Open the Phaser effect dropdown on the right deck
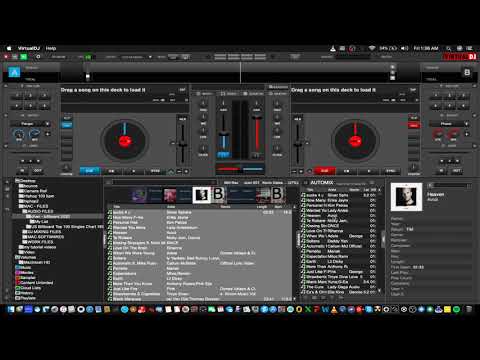 pos(449,124)
